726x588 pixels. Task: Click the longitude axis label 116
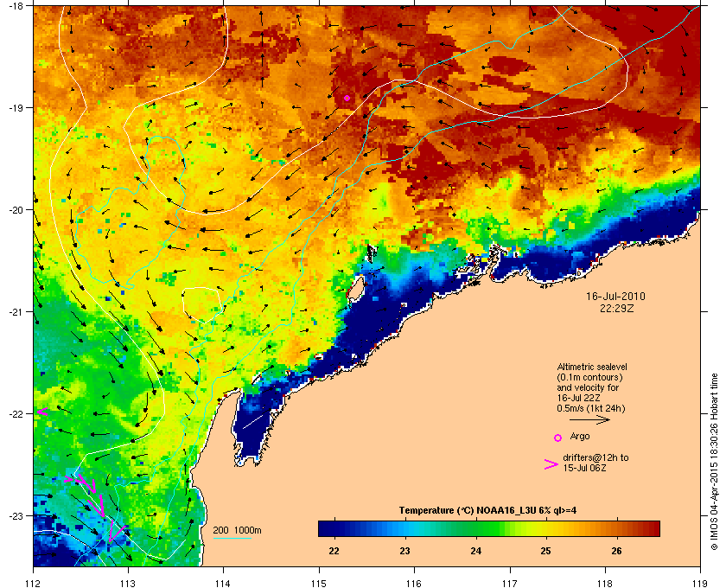click(x=414, y=583)
